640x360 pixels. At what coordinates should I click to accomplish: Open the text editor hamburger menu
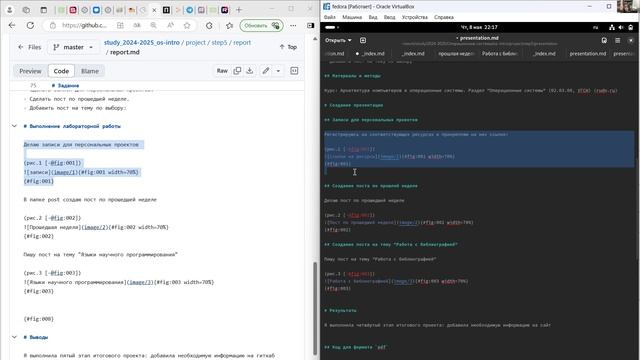tap(618, 40)
